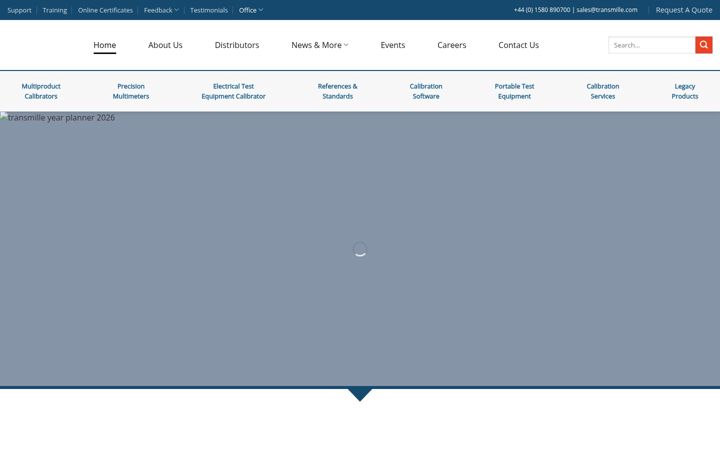720x450 pixels.
Task: Select Electrical Test Equipment Calibrator category
Action: coord(233,91)
